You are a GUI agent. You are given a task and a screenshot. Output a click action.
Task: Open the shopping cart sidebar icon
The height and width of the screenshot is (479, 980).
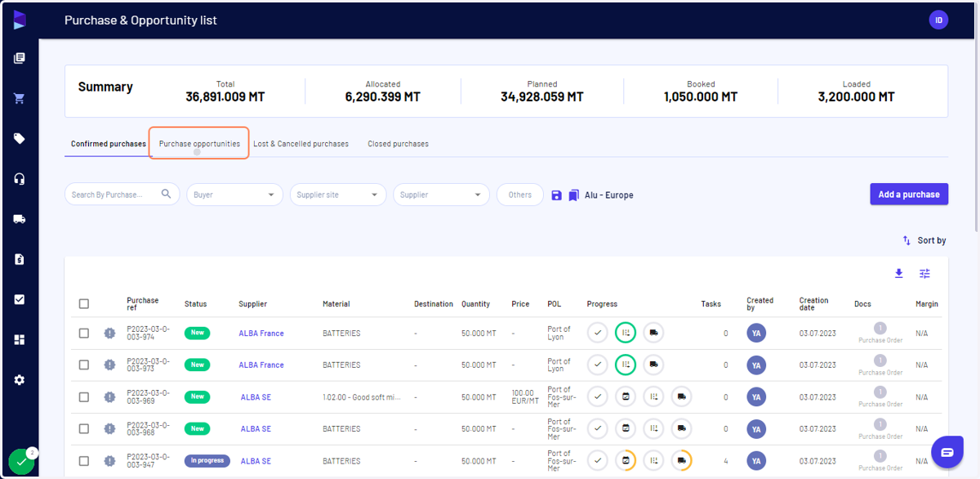coord(20,99)
